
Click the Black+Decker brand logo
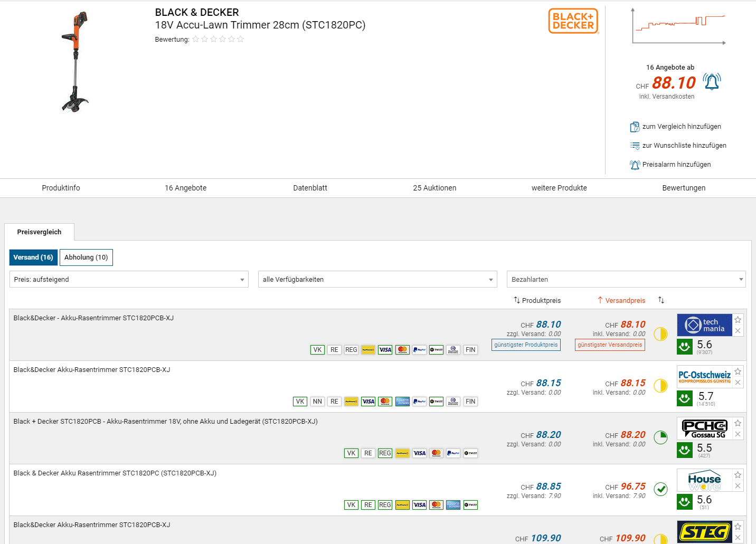pyautogui.click(x=573, y=21)
